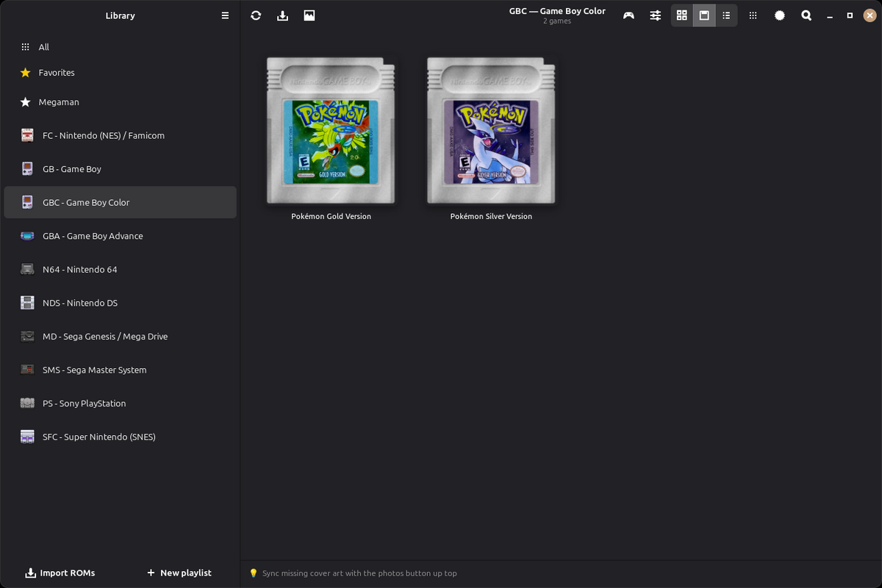This screenshot has width=882, height=588.
Task: Switch to cartridge cover view mode
Action: coord(704,15)
